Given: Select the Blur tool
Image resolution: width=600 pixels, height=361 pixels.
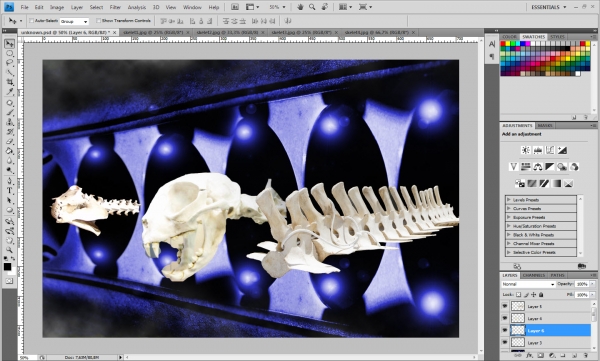Looking at the screenshot, I should pyautogui.click(x=10, y=161).
